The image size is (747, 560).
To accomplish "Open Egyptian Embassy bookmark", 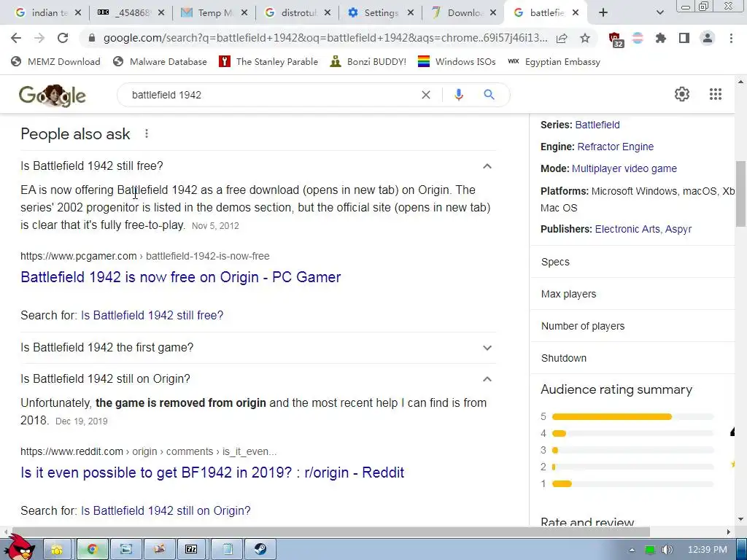I will [554, 61].
